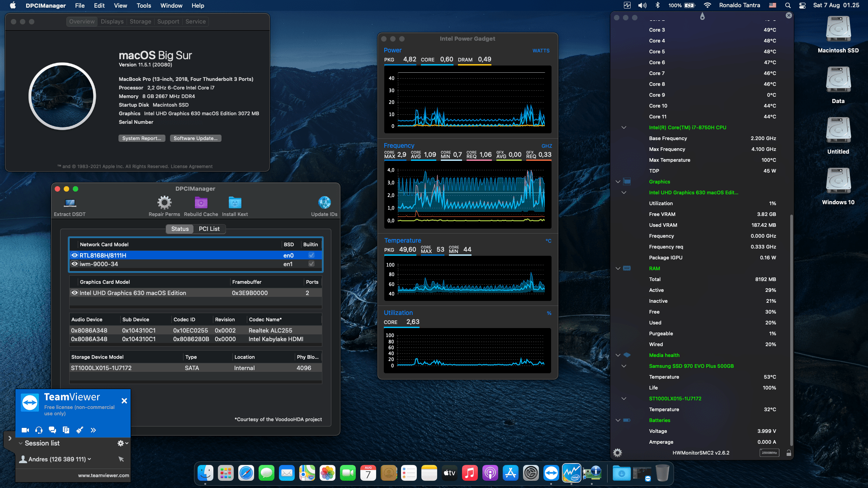Open Window menu in menu bar
The width and height of the screenshot is (868, 488).
click(x=171, y=5)
